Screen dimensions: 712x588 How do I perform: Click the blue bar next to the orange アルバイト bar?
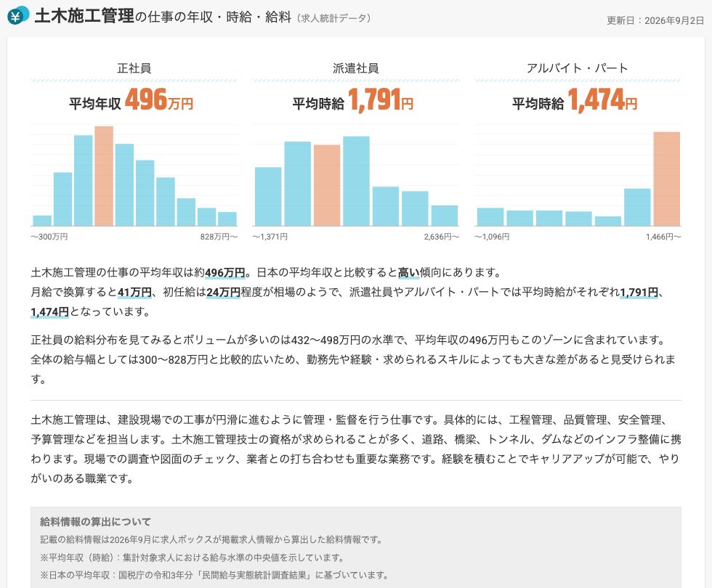point(637,207)
